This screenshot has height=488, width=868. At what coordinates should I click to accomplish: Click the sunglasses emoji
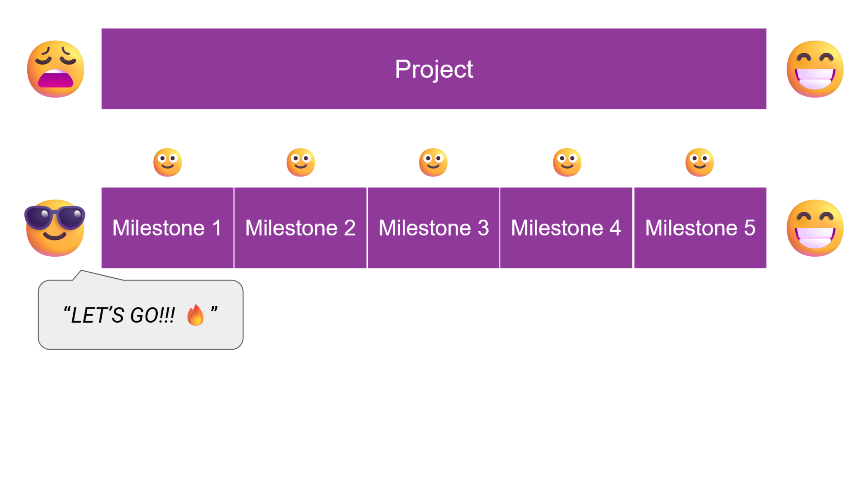coord(55,227)
